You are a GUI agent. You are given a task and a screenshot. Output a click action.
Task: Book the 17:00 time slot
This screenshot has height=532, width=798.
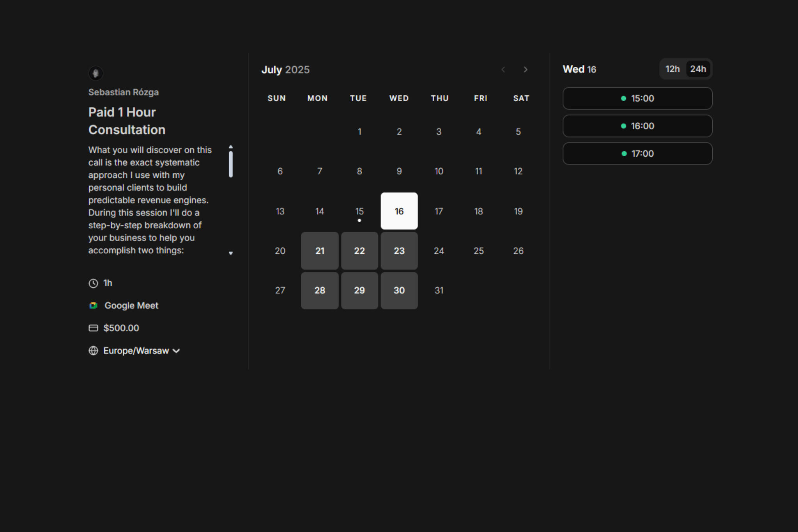[x=637, y=154]
